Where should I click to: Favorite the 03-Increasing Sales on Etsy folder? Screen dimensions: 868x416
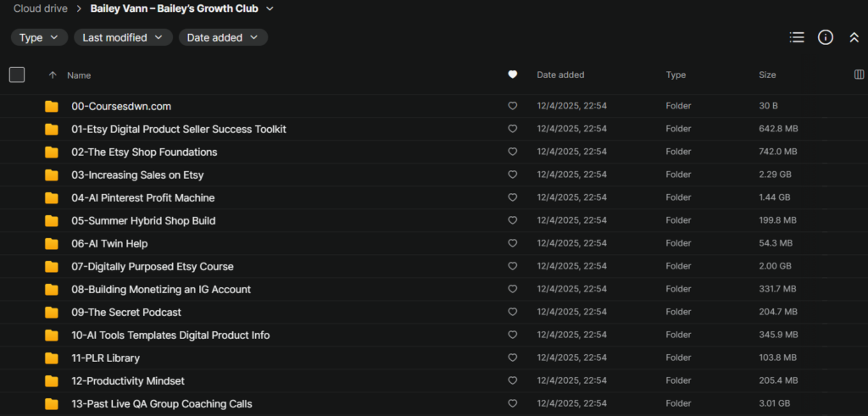click(x=512, y=175)
